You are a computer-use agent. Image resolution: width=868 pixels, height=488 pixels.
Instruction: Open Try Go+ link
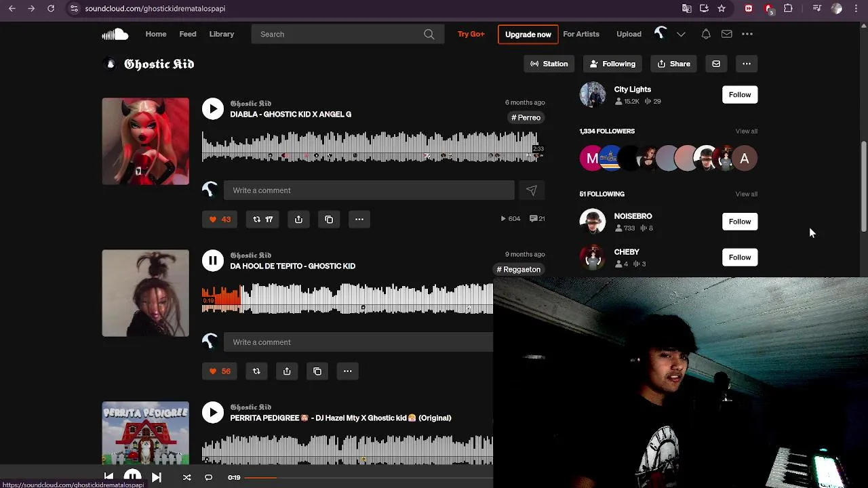coord(471,34)
